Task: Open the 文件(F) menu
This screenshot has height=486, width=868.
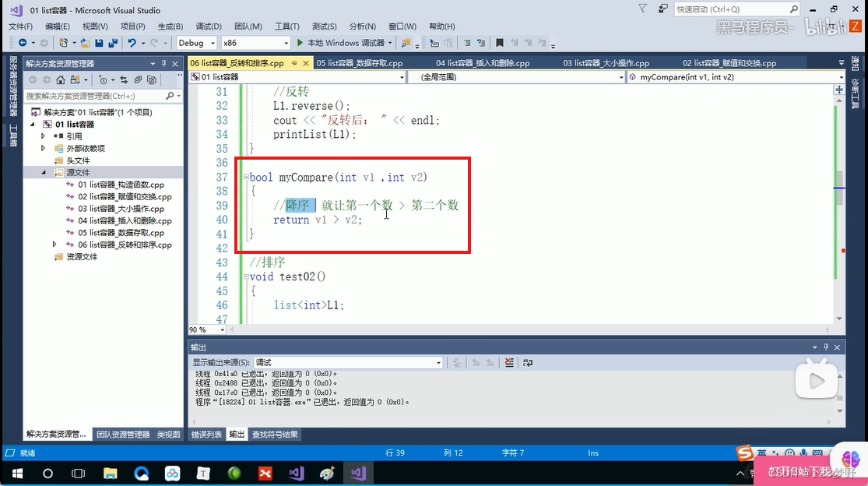Action: pos(20,26)
